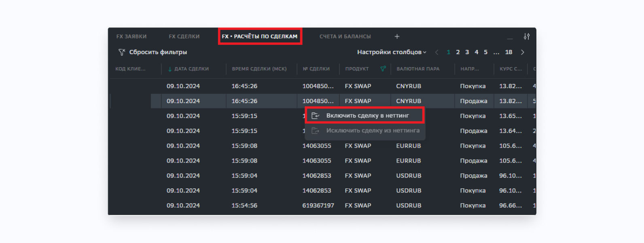
Task: Go to page 4
Action: pyautogui.click(x=477, y=52)
